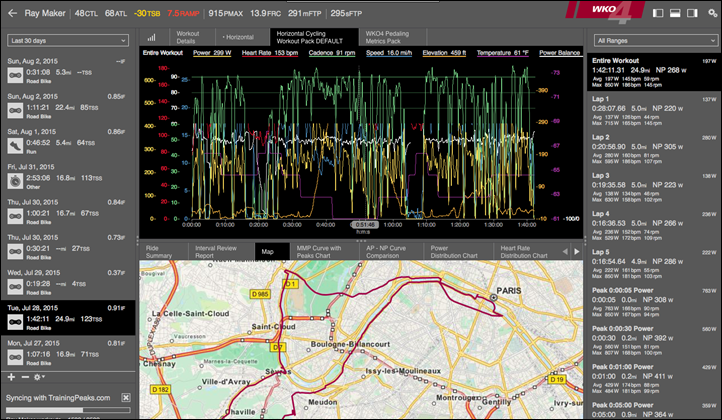Screen dimensions: 722x420
Task: Open the Ride Summary tab
Action: click(164, 251)
